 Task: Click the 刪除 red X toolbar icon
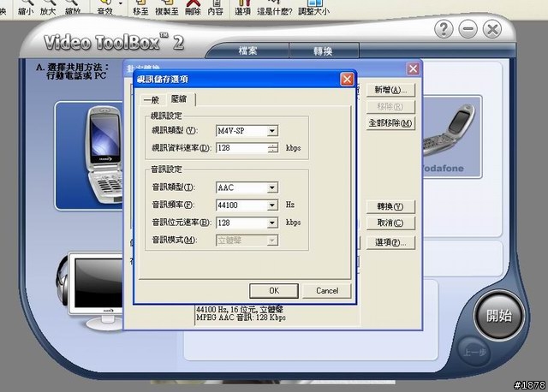click(193, 8)
